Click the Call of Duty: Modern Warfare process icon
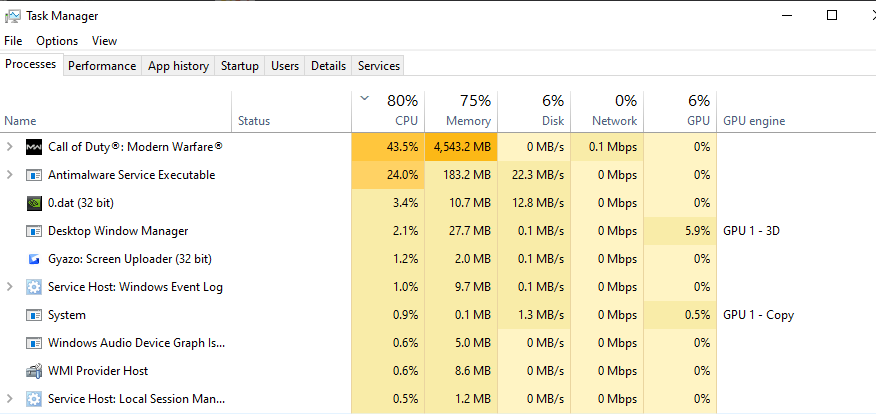This screenshot has height=414, width=876. coord(35,147)
